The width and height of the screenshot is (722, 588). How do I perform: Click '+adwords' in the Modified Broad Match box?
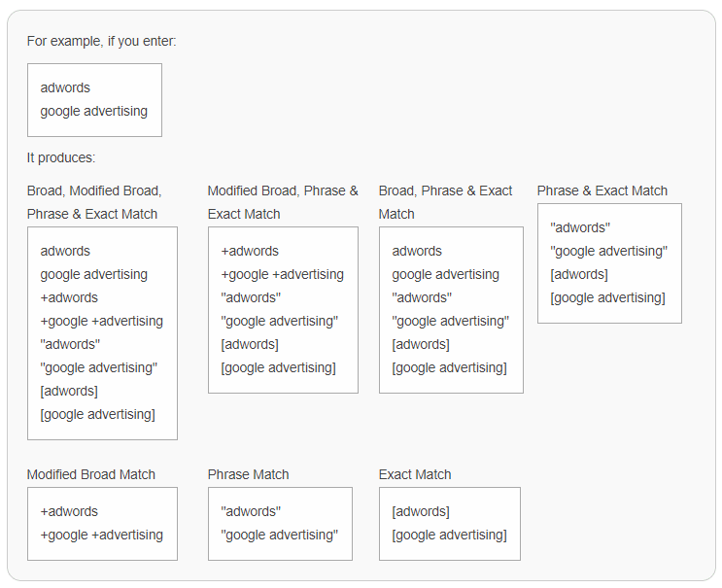click(x=69, y=511)
